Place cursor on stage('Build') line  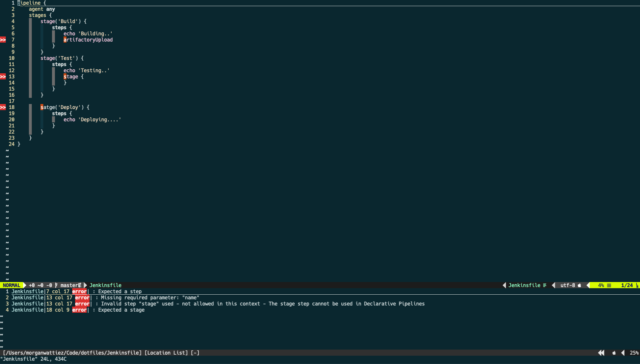tap(64, 21)
